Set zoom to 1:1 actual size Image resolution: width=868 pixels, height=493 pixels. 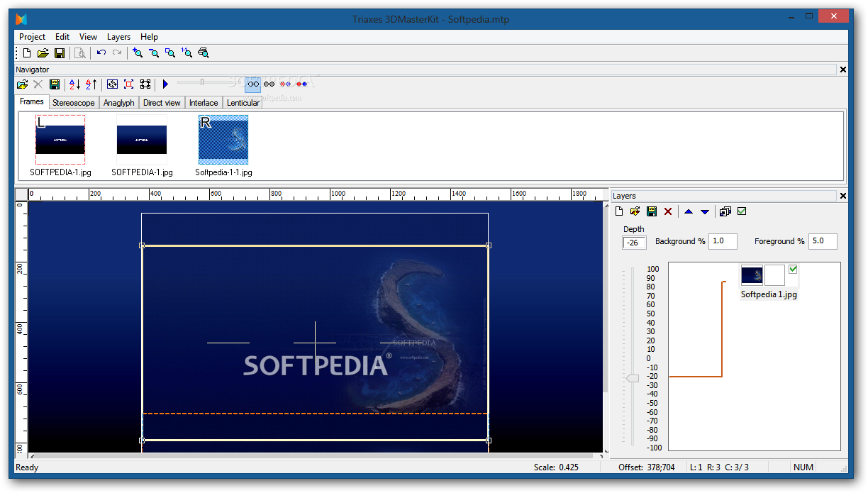187,52
